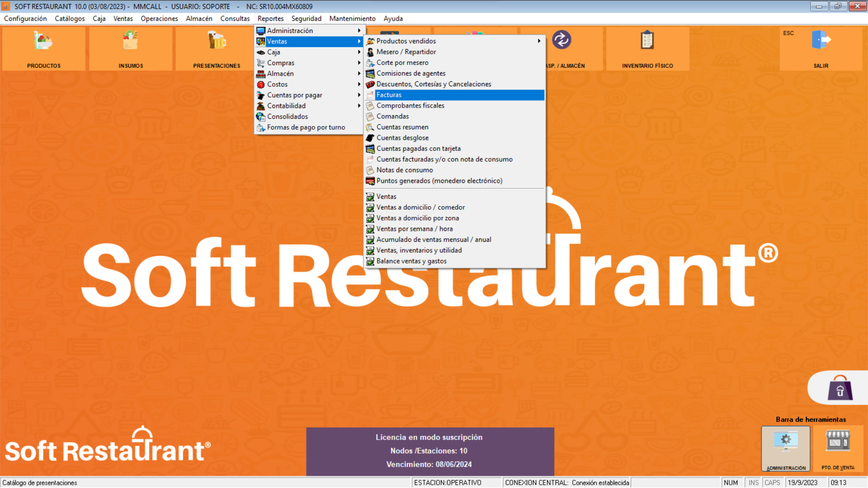The image size is (868, 488).
Task: Click the Almacén warehouse icon
Action: pos(261,74)
